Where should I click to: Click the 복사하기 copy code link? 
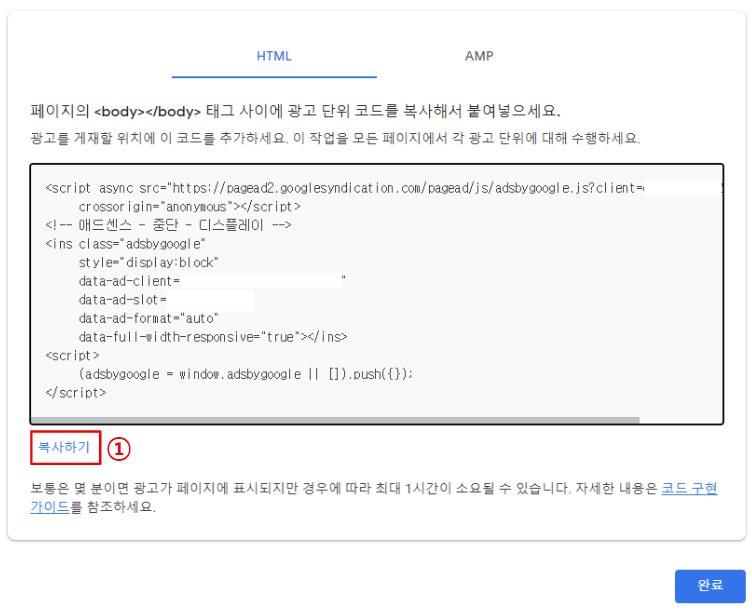pyautogui.click(x=64, y=447)
